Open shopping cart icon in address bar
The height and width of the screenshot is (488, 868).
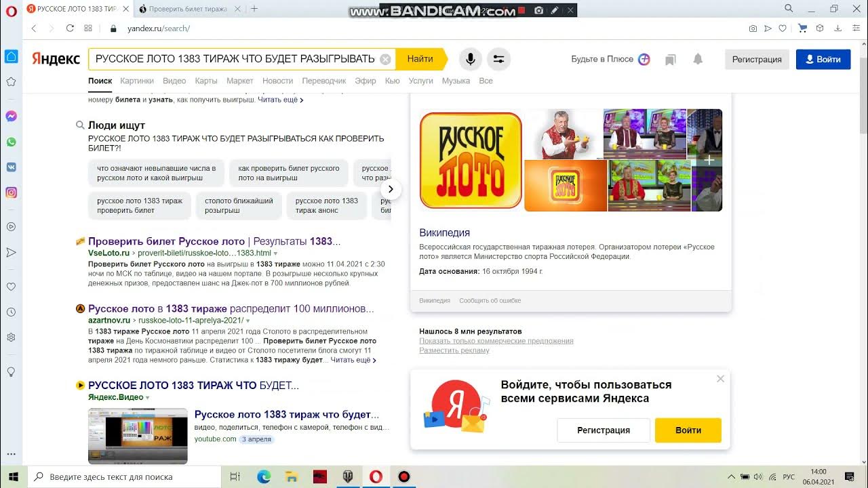pyautogui.click(x=803, y=28)
